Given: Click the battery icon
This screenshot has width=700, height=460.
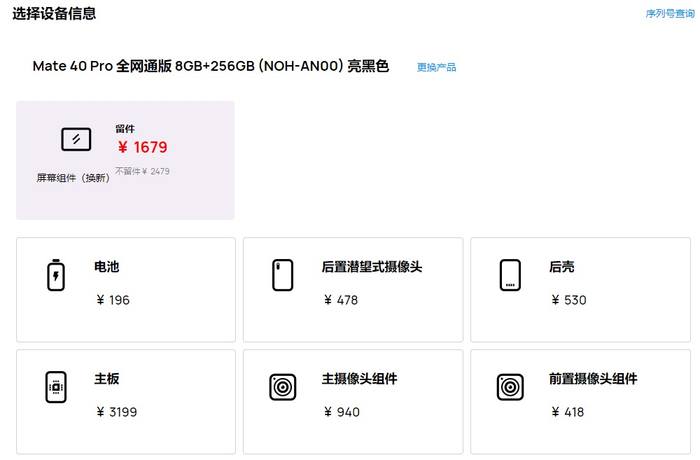Looking at the screenshot, I should [x=55, y=275].
